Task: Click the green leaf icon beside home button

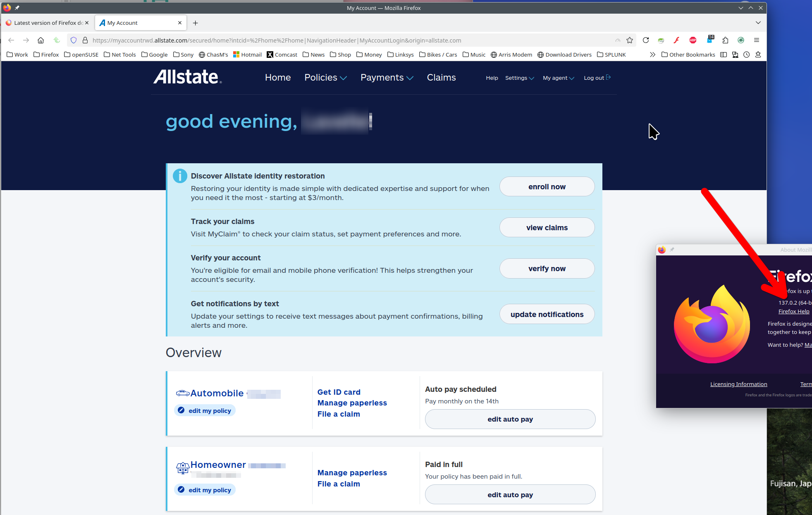Action: pos(57,40)
